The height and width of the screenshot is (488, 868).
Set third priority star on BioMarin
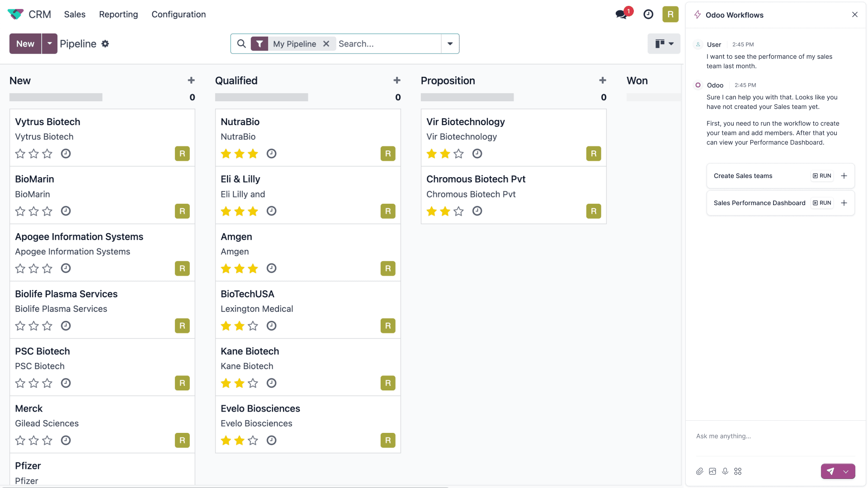(47, 211)
